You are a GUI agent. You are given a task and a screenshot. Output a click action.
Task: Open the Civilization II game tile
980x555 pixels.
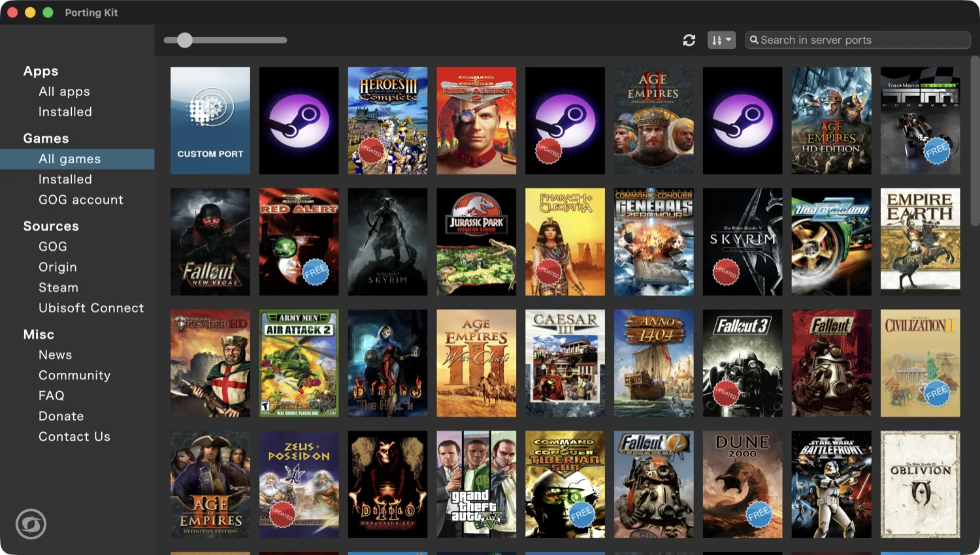pos(920,363)
